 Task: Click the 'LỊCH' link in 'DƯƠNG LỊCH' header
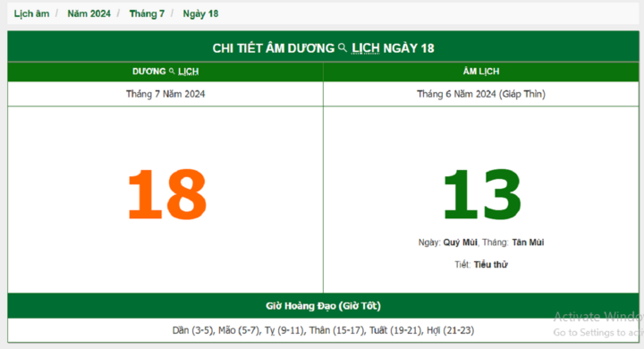[x=189, y=72]
